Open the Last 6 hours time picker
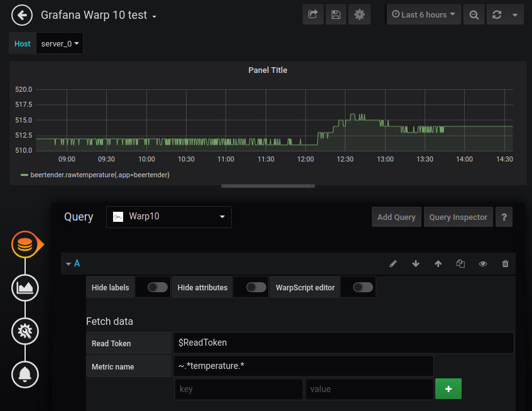 coord(424,14)
